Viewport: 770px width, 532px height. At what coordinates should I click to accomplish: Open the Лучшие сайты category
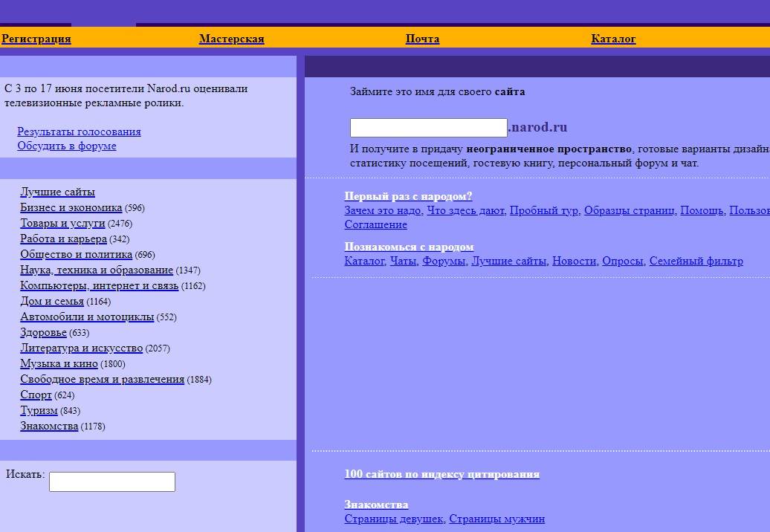tap(57, 192)
